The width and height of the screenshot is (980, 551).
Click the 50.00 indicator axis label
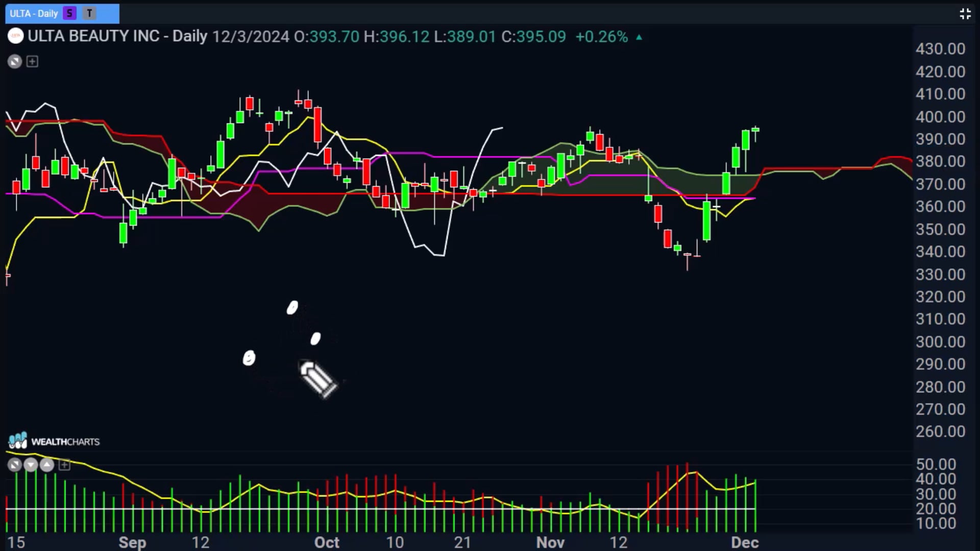click(x=936, y=464)
